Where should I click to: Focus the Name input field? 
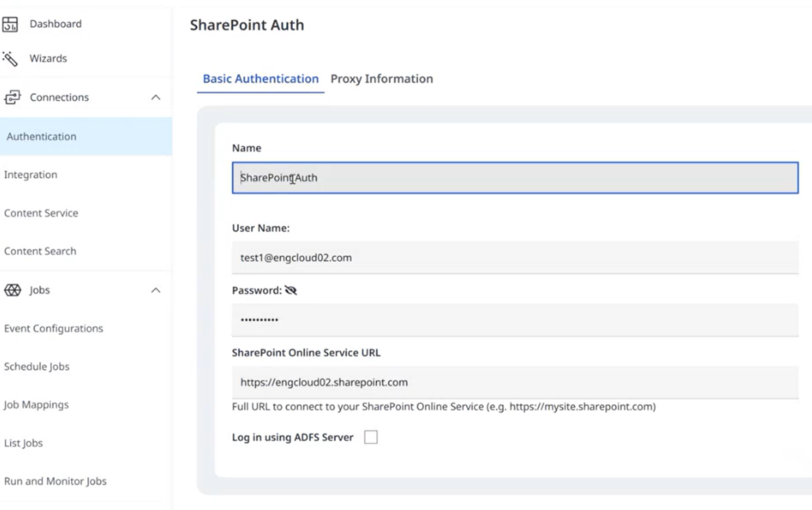[x=515, y=178]
